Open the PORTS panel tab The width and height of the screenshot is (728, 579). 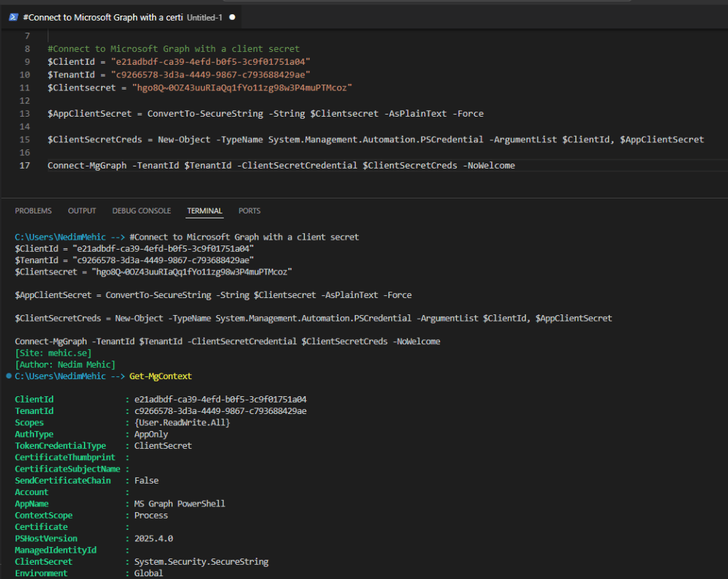[x=250, y=211]
